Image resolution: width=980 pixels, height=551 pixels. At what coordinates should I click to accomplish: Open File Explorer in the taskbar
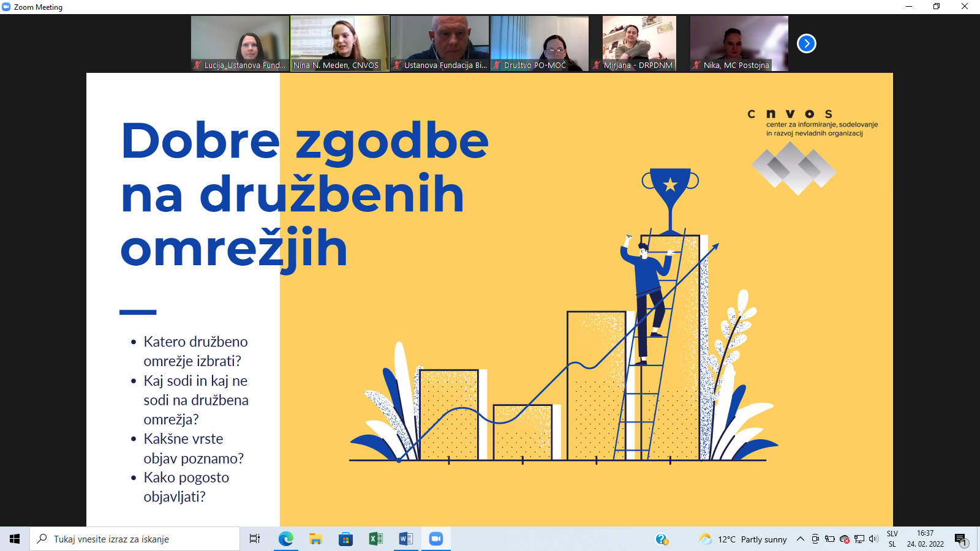(315, 539)
